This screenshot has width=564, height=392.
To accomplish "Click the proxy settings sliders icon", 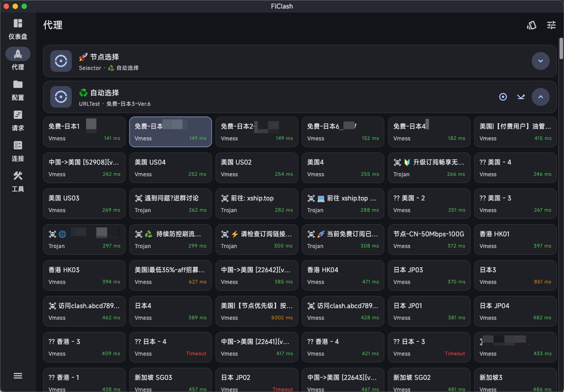I will [x=551, y=25].
